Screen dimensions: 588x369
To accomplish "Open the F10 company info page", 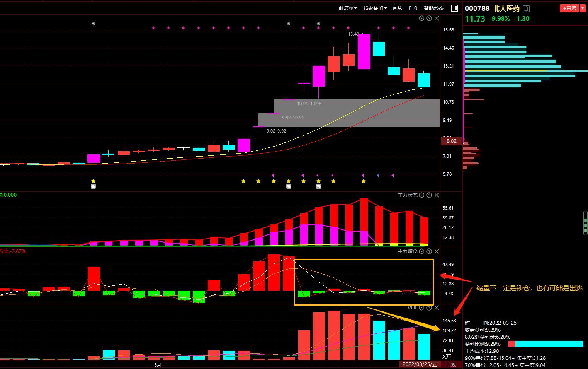I will click(x=413, y=8).
